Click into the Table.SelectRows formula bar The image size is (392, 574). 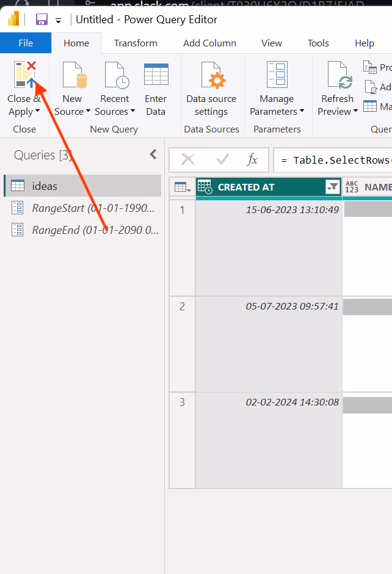[x=333, y=160]
